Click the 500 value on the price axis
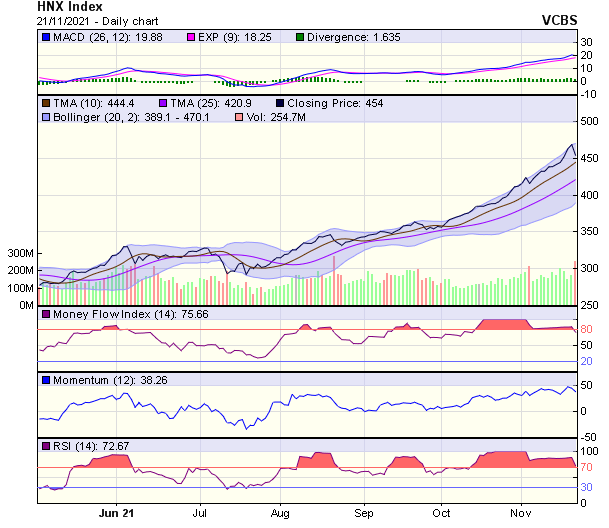 589,121
